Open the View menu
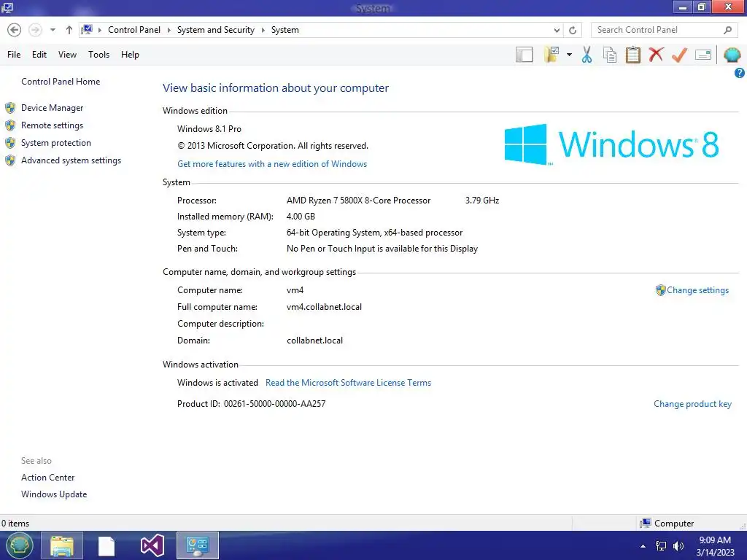This screenshot has height=560, width=747. click(x=67, y=55)
